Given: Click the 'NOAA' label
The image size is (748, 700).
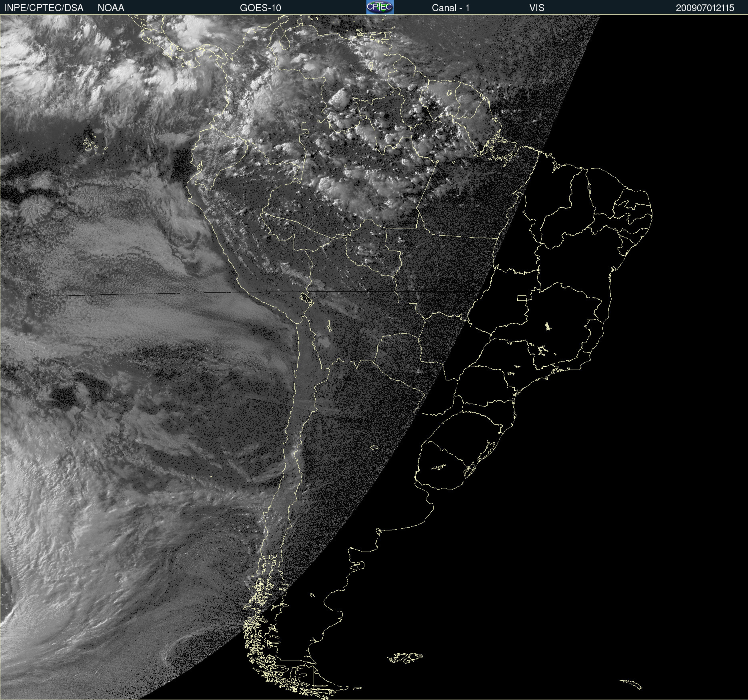Looking at the screenshot, I should pyautogui.click(x=111, y=8).
